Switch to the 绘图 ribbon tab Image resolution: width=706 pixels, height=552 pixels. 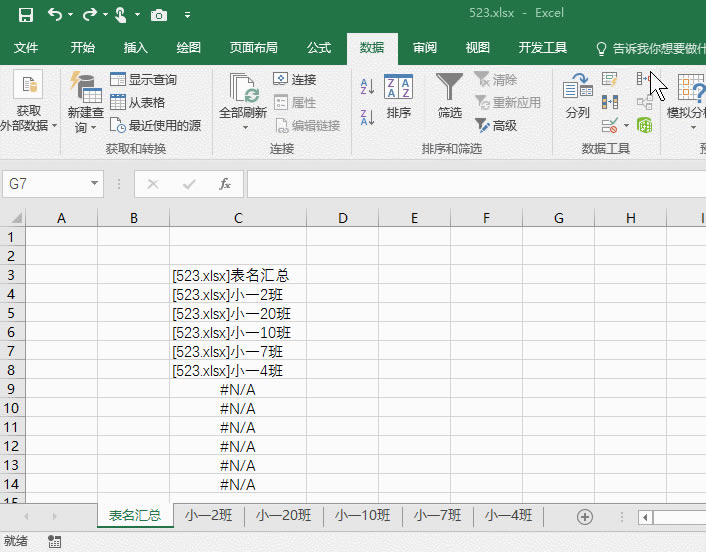coord(188,48)
